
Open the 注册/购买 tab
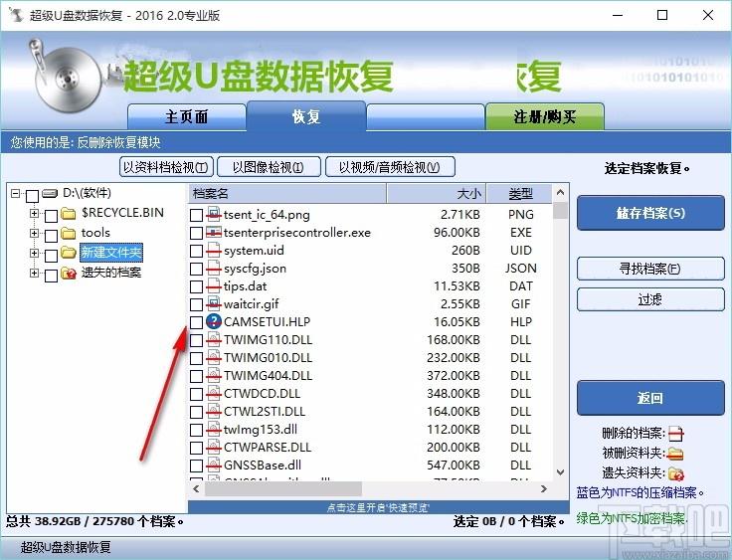coord(545,116)
